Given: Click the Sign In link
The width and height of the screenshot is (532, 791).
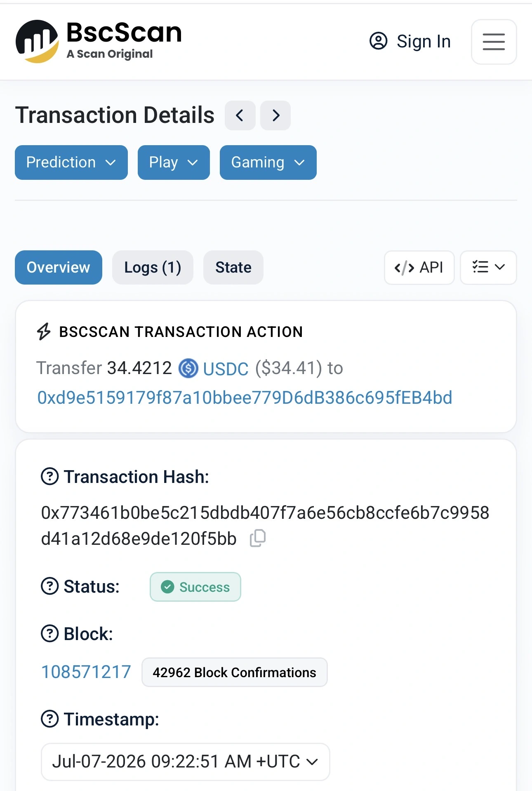Looking at the screenshot, I should [x=410, y=41].
